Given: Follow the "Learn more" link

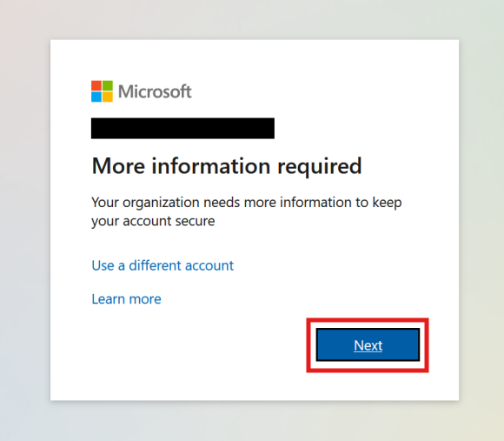Looking at the screenshot, I should point(126,299).
